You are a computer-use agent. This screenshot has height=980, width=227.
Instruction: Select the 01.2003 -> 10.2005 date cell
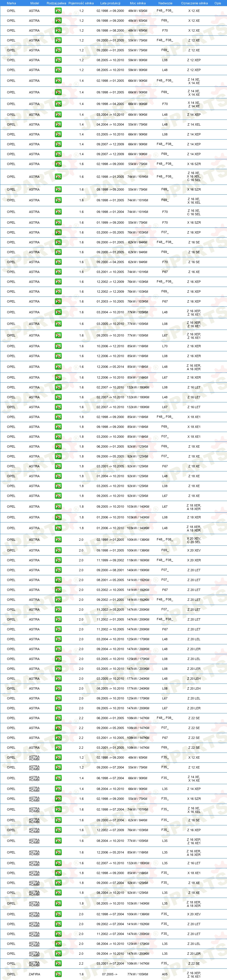(x=110, y=301)
